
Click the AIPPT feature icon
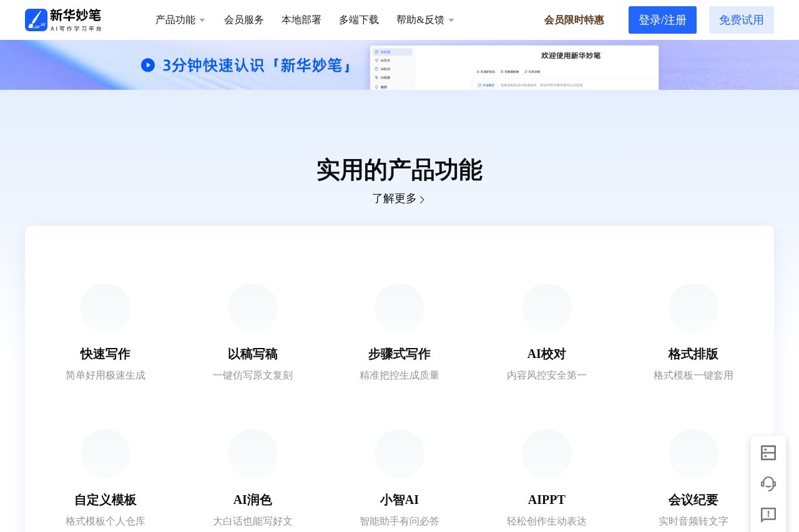pos(547,453)
